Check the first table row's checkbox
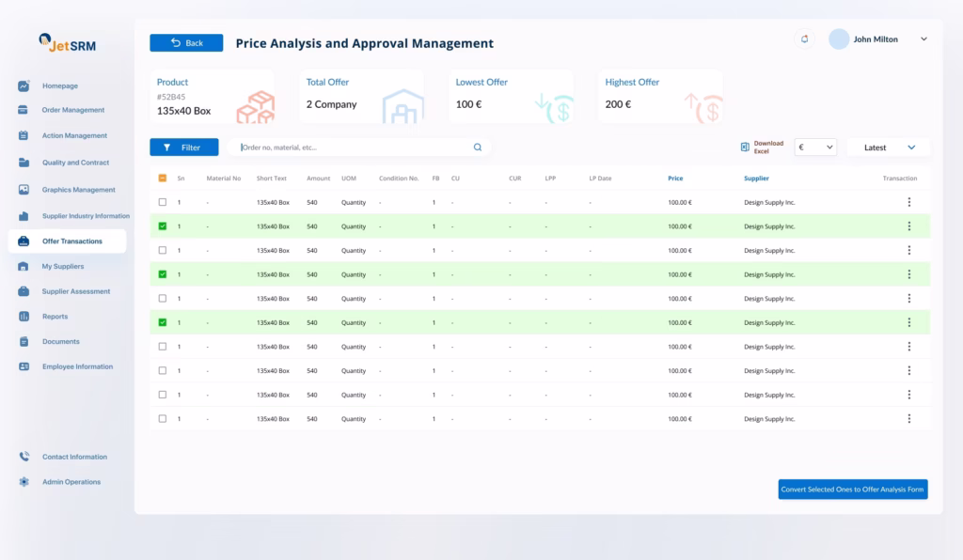Image resolution: width=963 pixels, height=560 pixels. click(x=162, y=202)
